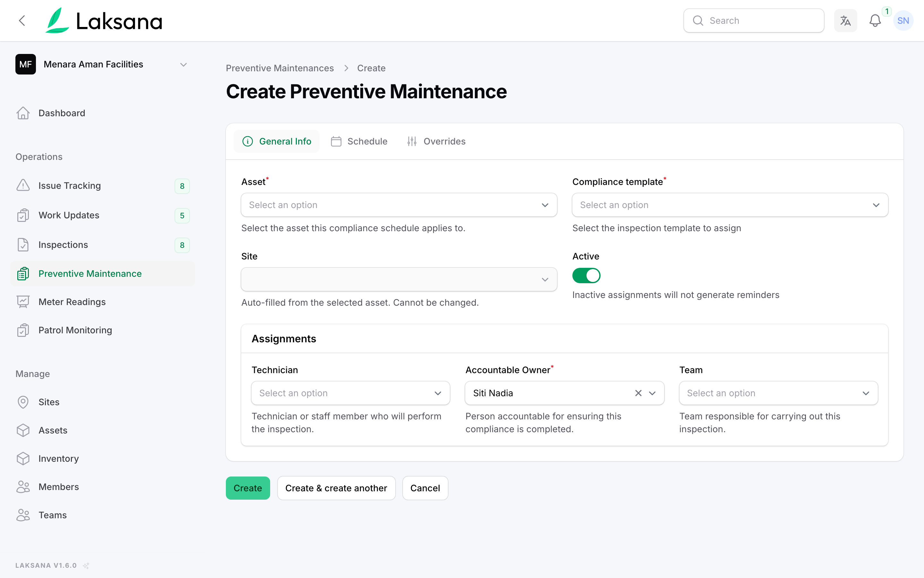
Task: Click the Work Updates badge showing 5
Action: 182,215
